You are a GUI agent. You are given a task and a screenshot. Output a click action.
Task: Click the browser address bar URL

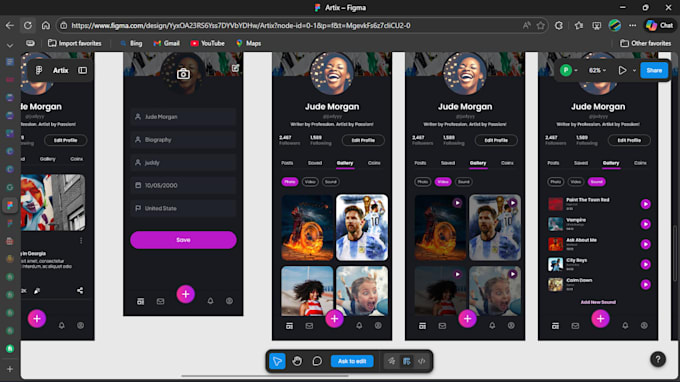coord(241,26)
